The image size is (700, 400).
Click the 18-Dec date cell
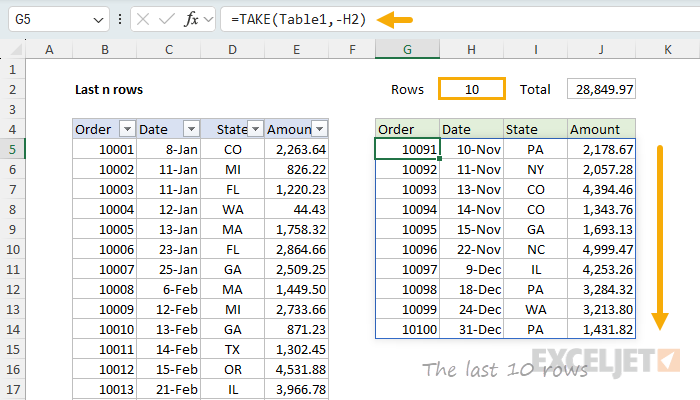click(x=471, y=289)
